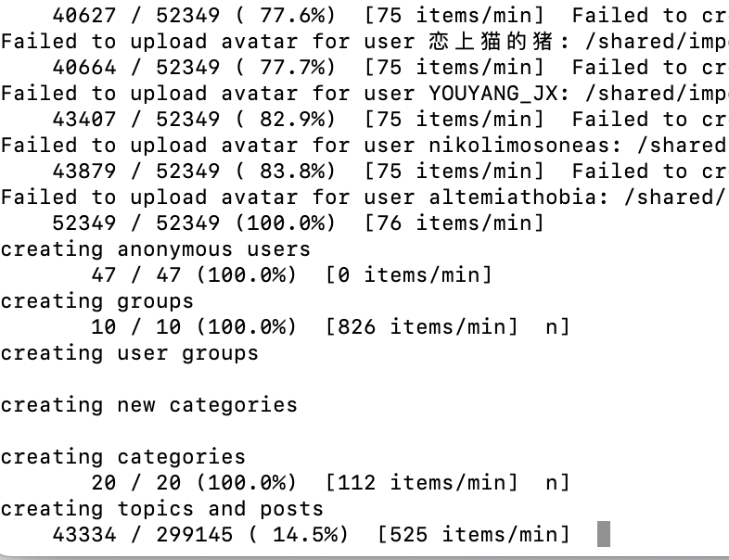Click the "112 items/min" rate text
Screen dimensions: 729x560
[421, 483]
